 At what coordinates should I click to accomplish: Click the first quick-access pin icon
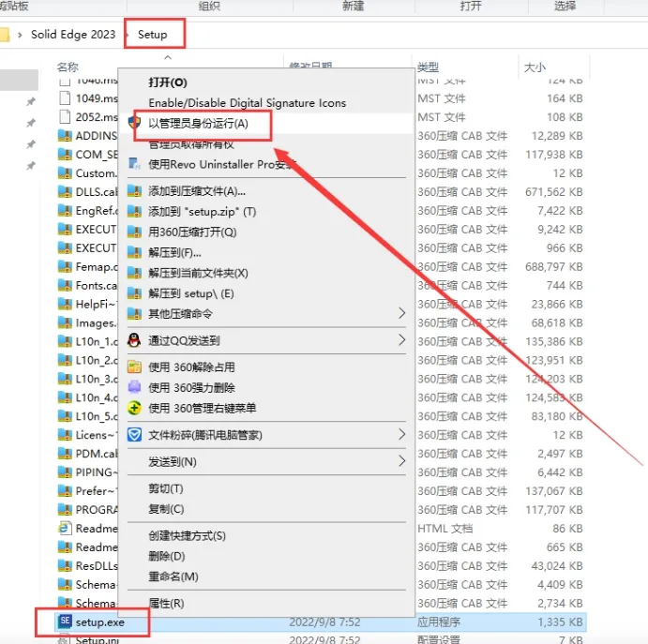point(31,101)
